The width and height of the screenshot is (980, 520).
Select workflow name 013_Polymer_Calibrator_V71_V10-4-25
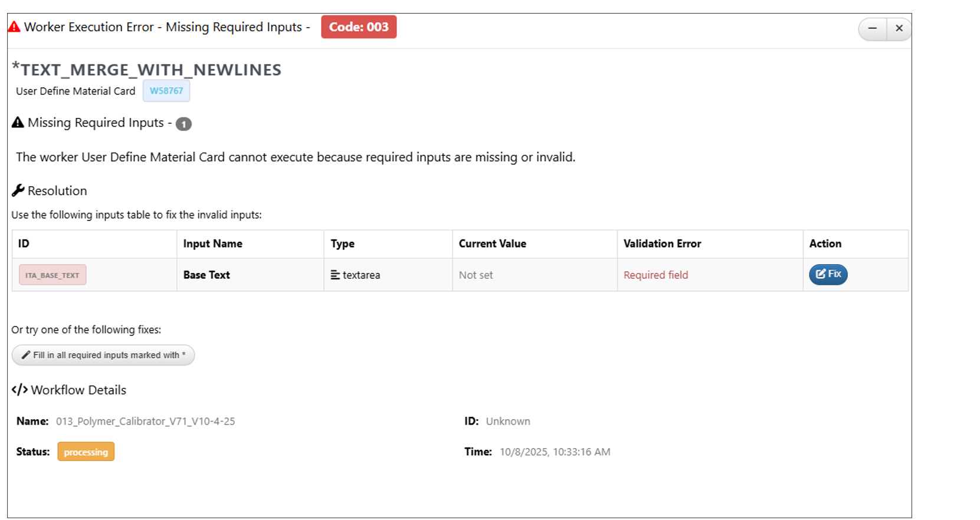point(145,421)
